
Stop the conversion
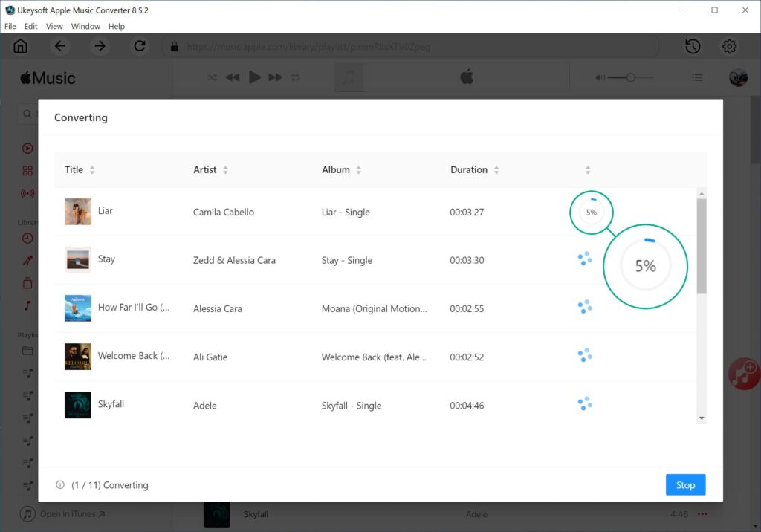coord(685,485)
